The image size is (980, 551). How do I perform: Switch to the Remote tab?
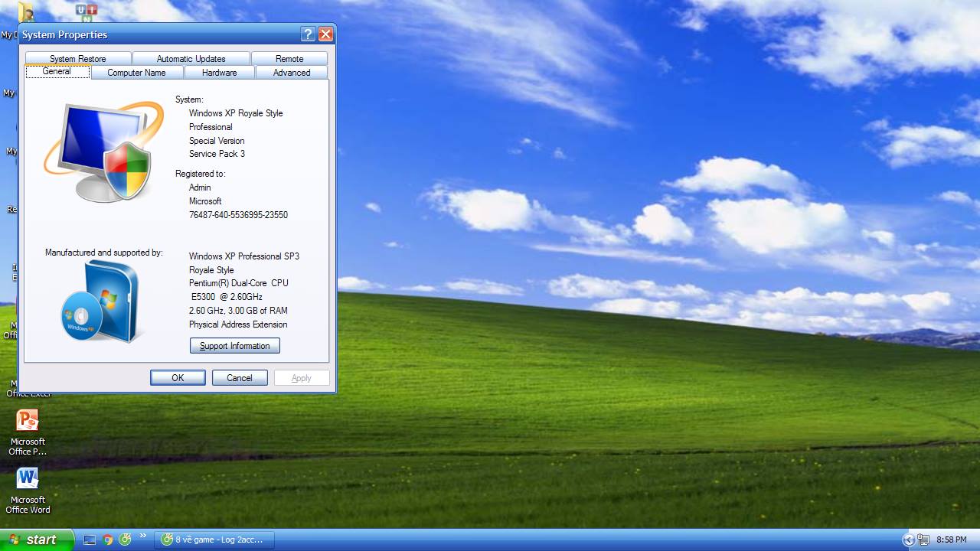point(289,59)
